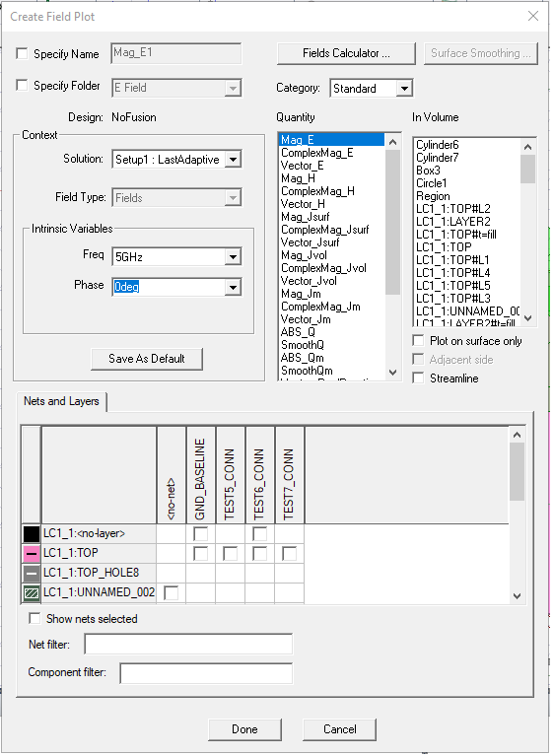Toggle Plot on surface only checkbox
Screen dimensions: 554x756
[419, 340]
